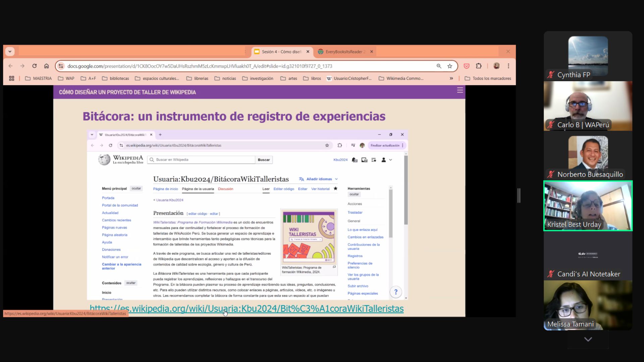
Task: Open the artes bookmarks folder
Action: (x=289, y=78)
